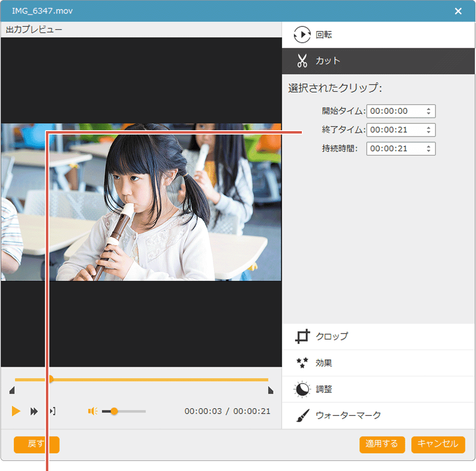Click the rotate (回転) circular arrow icon

click(302, 35)
